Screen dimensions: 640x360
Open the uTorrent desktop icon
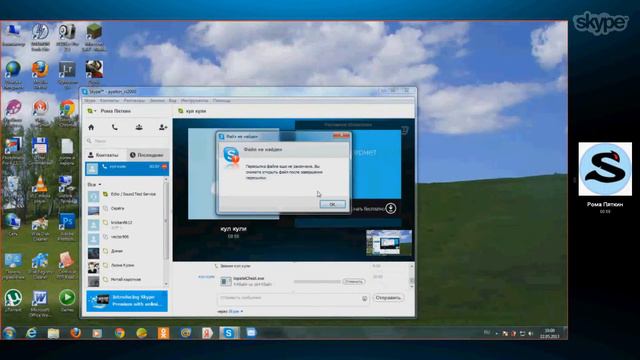coord(13,301)
